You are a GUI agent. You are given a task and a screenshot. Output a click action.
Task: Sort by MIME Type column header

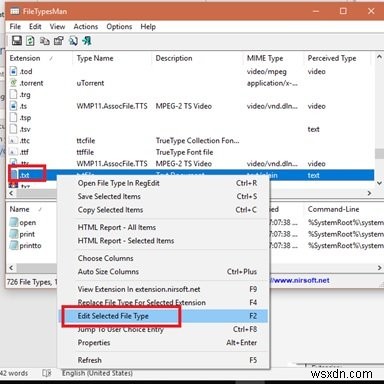[x=273, y=58]
